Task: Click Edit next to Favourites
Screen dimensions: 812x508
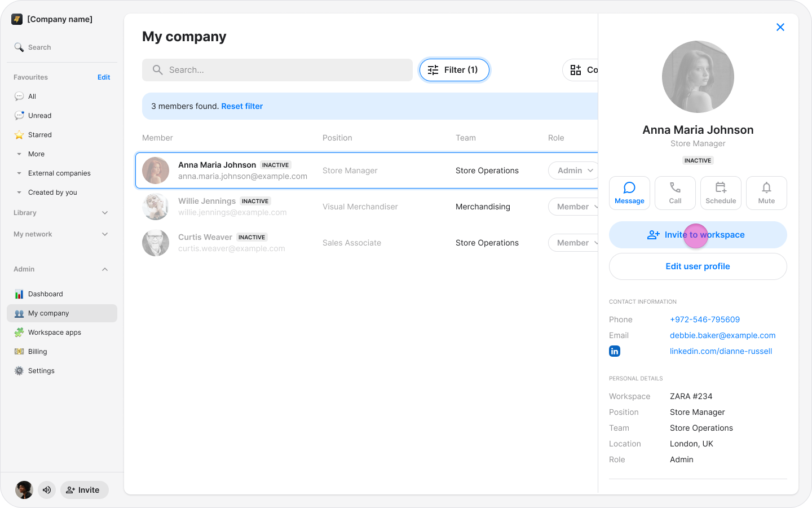Action: coord(104,77)
